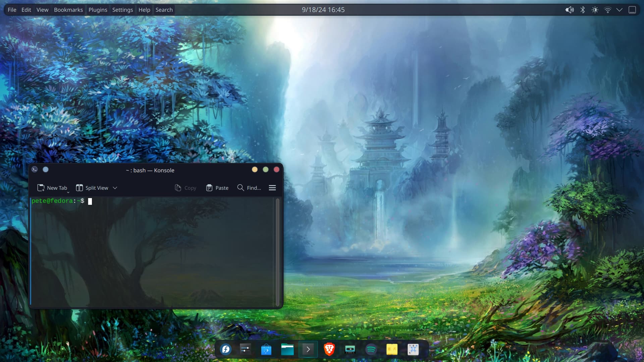Open the Plugins menu
Screen dimensions: 644x362
tap(98, 10)
